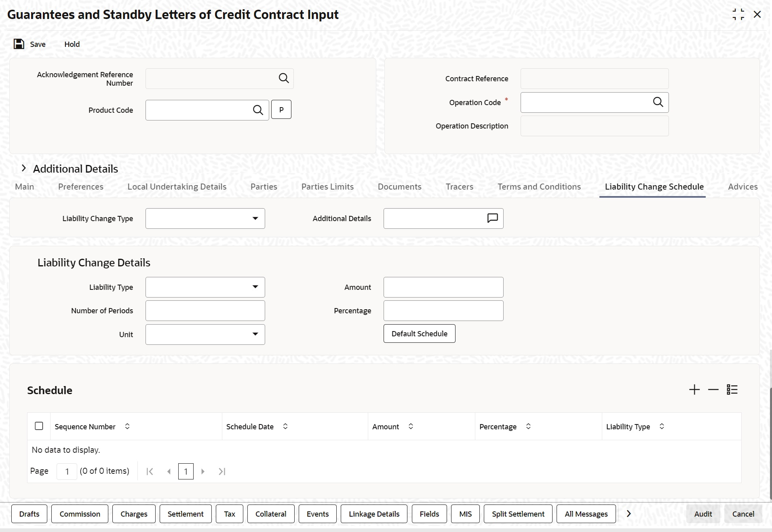
Task: Select Liability Change Schedule tab
Action: point(654,187)
